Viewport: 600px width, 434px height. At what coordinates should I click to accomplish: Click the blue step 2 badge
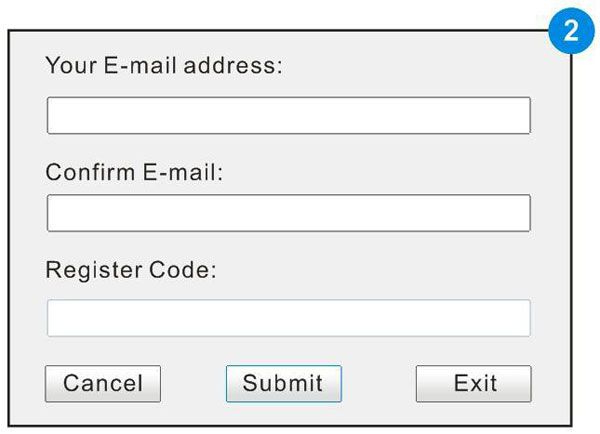click(571, 30)
